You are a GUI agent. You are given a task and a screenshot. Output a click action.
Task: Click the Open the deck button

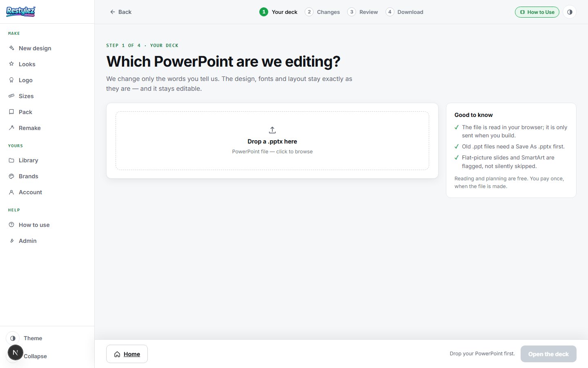click(x=548, y=354)
